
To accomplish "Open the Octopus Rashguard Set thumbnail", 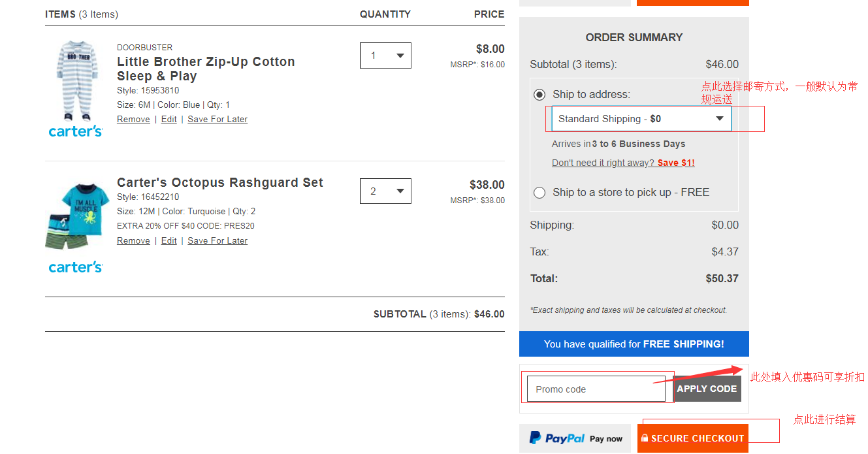I will [x=74, y=216].
